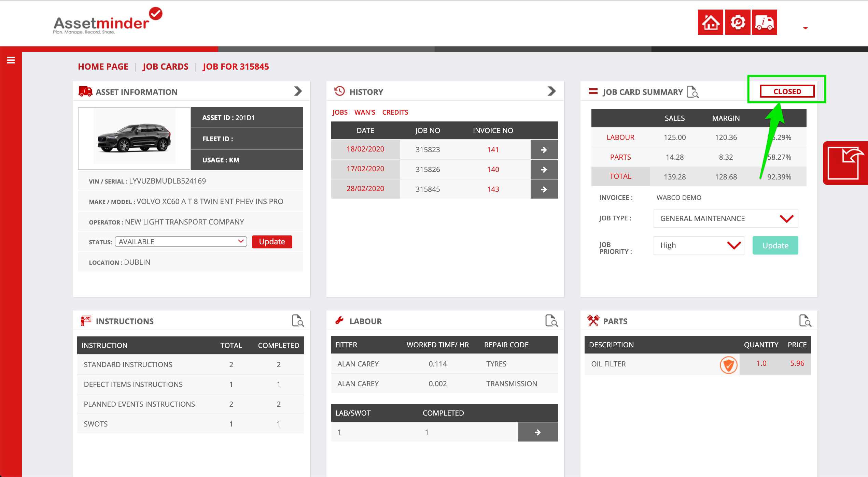Open the JOB TYPE General Maintenance dropdown
This screenshot has width=868, height=477.
coord(726,218)
